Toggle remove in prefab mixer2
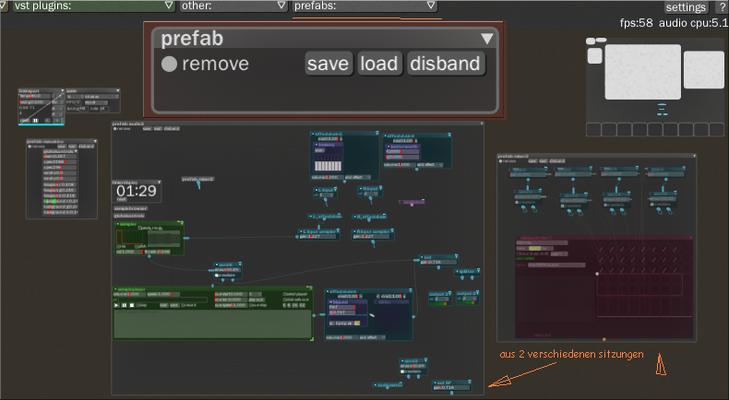The height and width of the screenshot is (400, 729). [x=501, y=161]
